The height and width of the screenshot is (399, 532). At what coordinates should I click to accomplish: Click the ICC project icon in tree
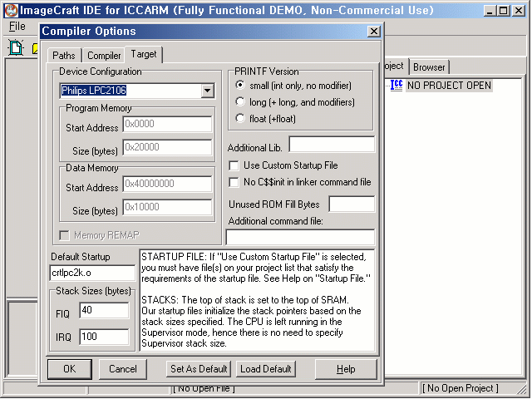click(396, 85)
